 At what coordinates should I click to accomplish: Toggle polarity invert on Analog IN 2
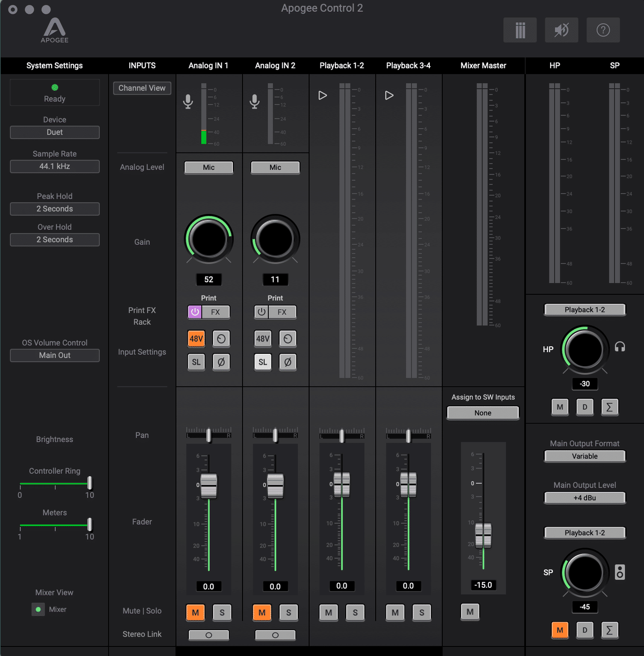click(288, 362)
